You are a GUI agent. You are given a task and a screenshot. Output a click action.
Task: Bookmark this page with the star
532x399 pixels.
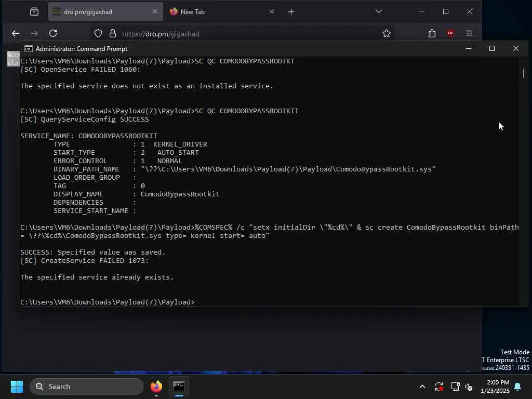pyautogui.click(x=387, y=33)
